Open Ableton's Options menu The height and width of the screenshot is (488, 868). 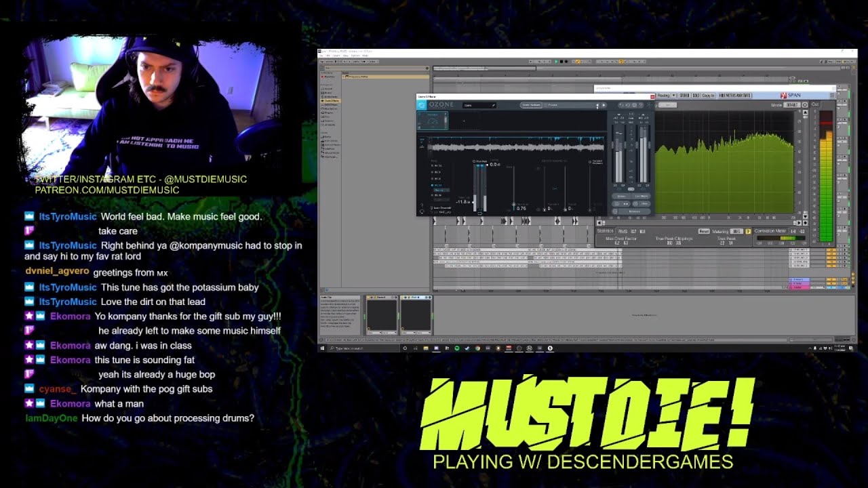tap(355, 56)
